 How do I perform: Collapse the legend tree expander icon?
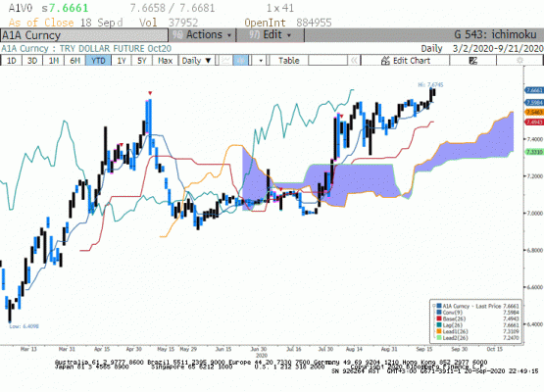(x=433, y=306)
